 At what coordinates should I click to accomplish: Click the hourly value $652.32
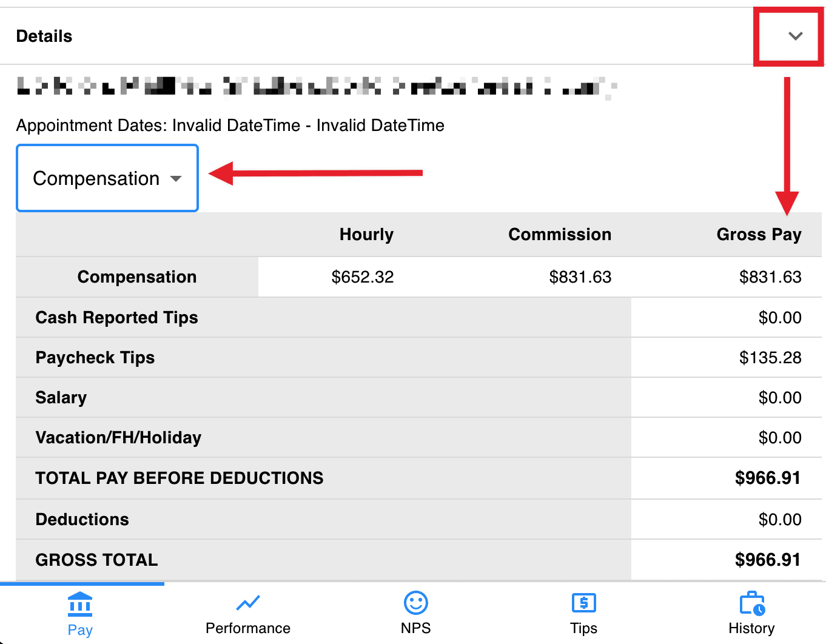(363, 277)
